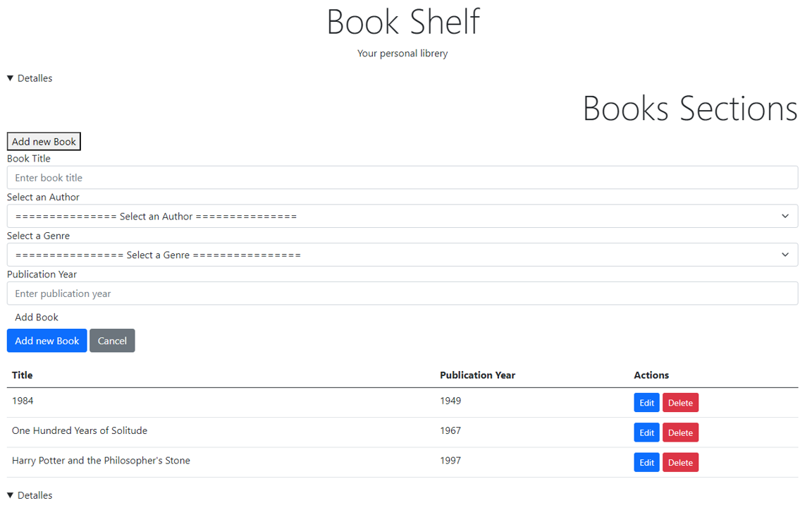Click the Book Shelf heading

(403, 22)
